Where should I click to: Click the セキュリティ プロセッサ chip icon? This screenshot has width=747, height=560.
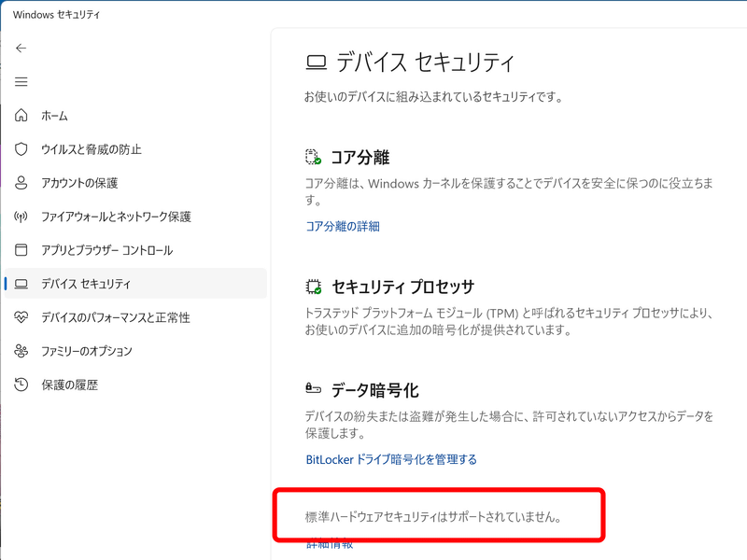coord(313,287)
